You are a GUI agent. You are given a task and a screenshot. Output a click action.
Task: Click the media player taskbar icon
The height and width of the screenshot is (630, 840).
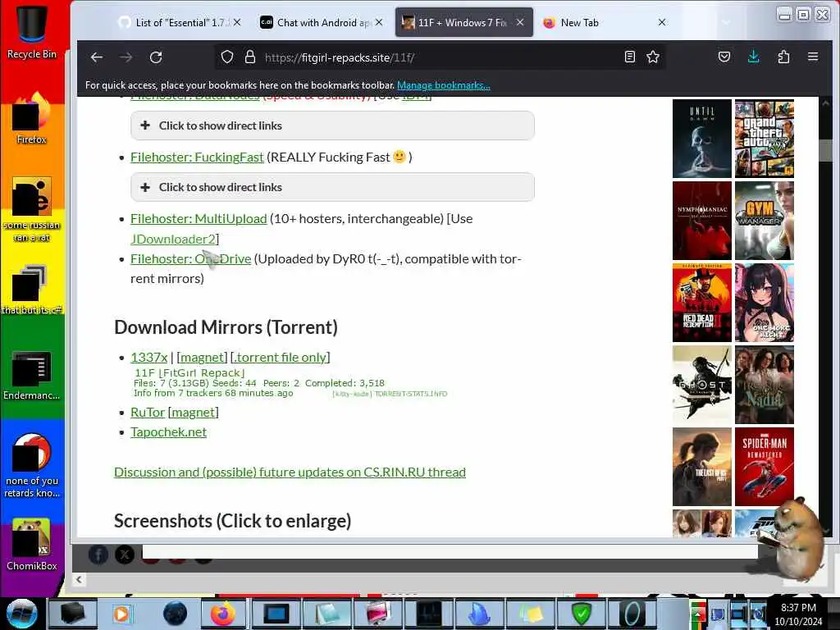(x=122, y=614)
